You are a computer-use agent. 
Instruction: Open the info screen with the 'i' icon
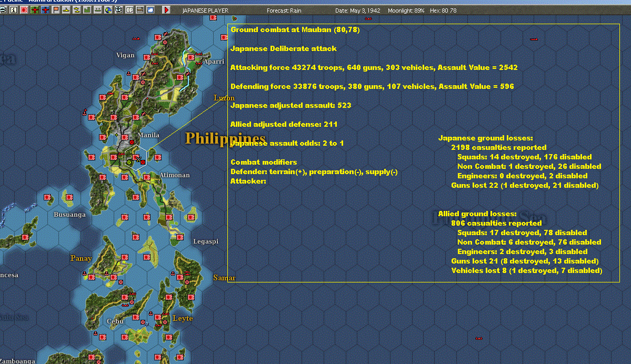tap(13, 10)
